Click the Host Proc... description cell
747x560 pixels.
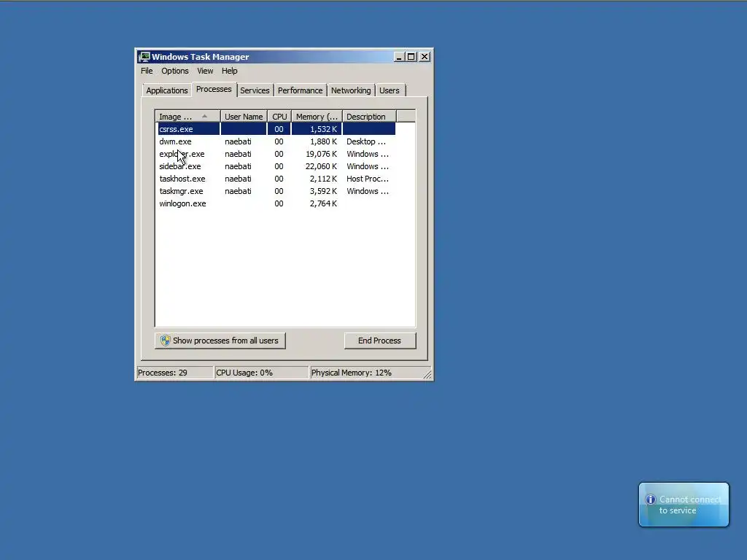(x=368, y=179)
